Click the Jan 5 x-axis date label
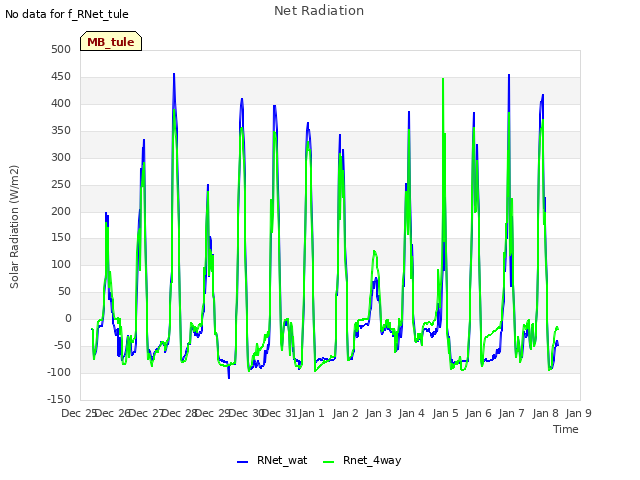This screenshot has width=640, height=480. (445, 413)
